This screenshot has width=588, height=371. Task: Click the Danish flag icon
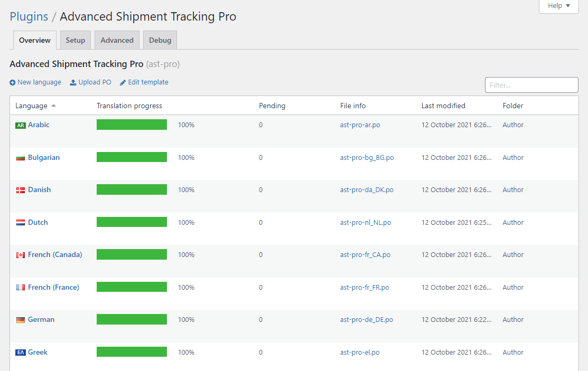(21, 190)
